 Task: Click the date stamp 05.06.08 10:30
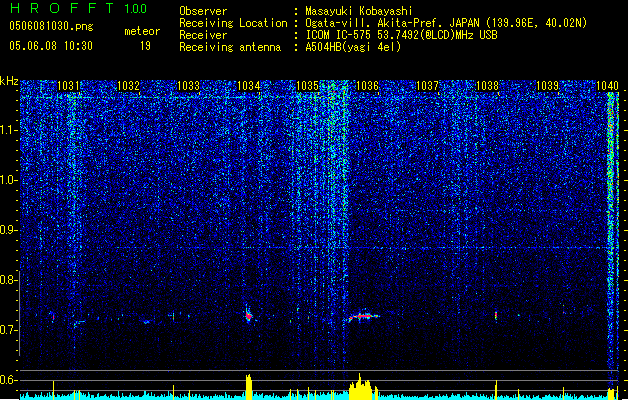(51, 46)
